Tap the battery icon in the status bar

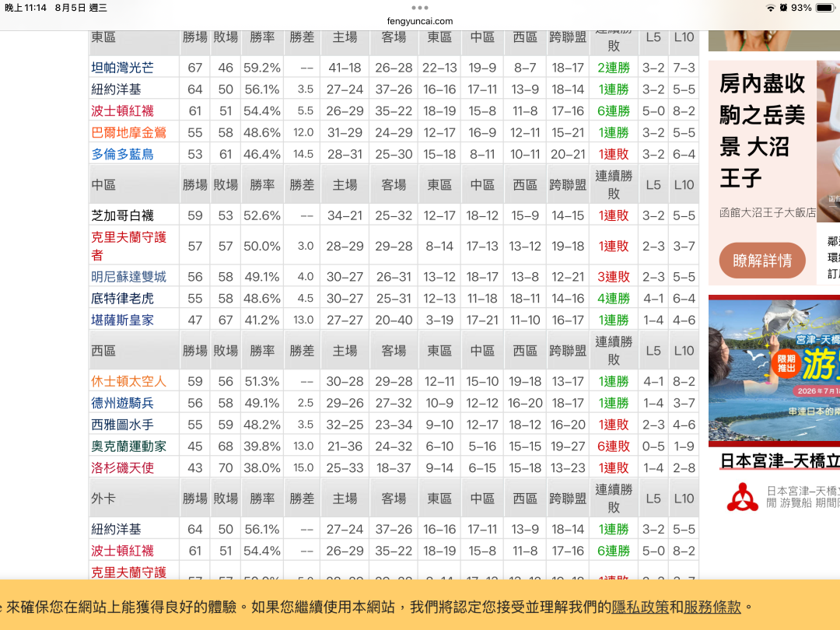(824, 8)
